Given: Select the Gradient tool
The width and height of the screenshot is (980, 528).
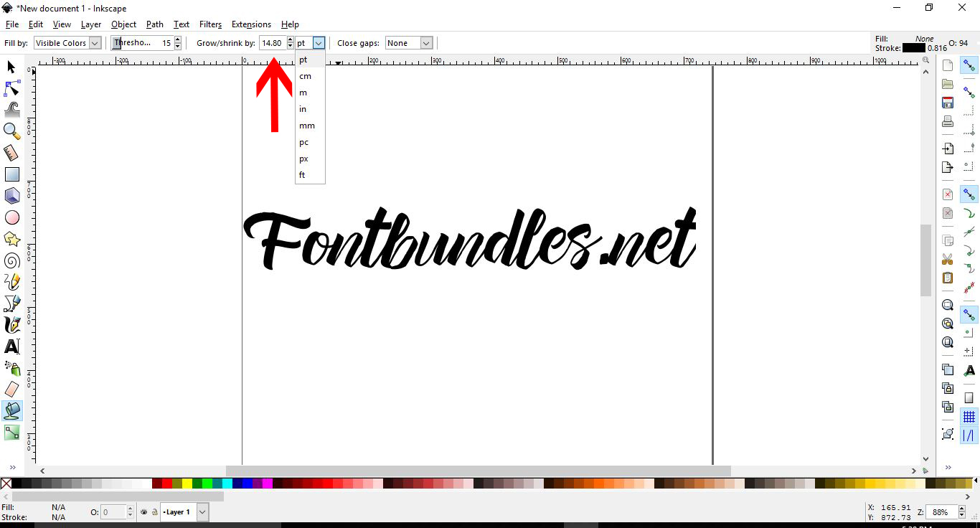Looking at the screenshot, I should tap(11, 433).
